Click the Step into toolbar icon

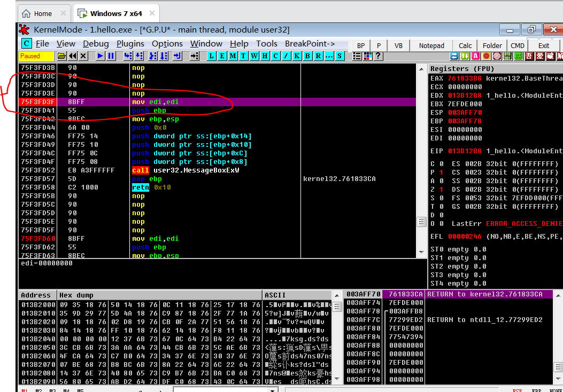click(128, 56)
